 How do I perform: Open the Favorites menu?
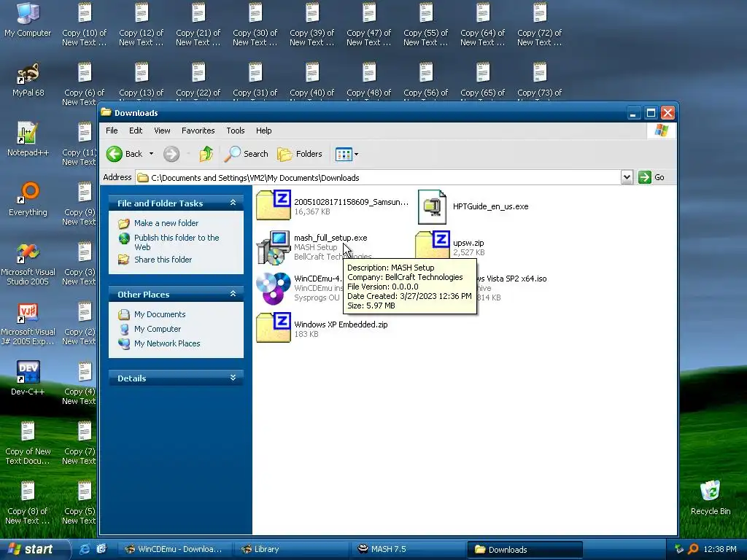coord(198,131)
